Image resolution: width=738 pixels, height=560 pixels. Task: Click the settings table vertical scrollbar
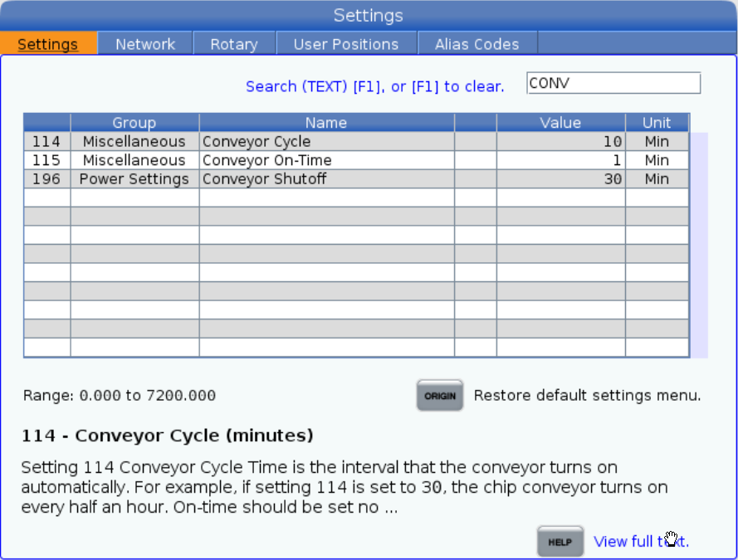pyautogui.click(x=699, y=244)
